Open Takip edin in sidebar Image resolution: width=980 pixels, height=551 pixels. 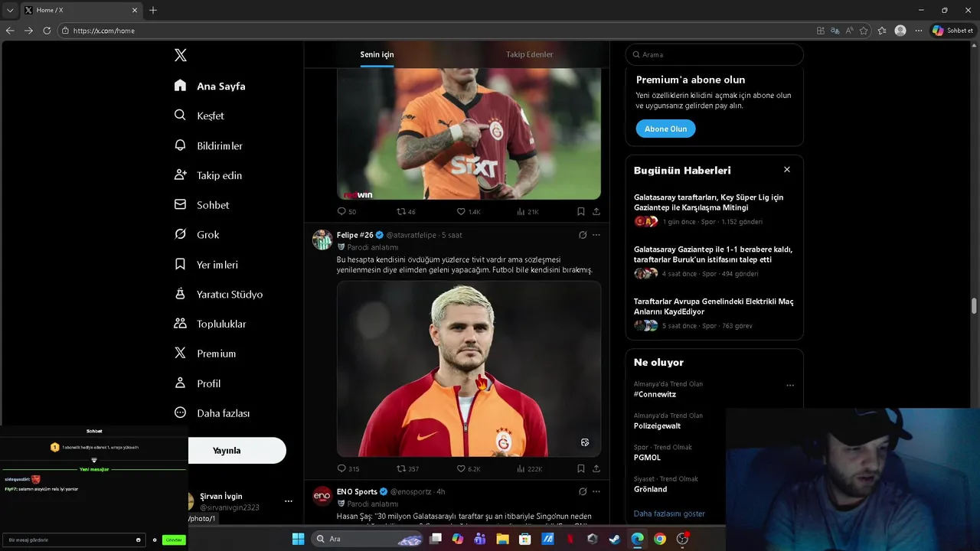(207, 175)
